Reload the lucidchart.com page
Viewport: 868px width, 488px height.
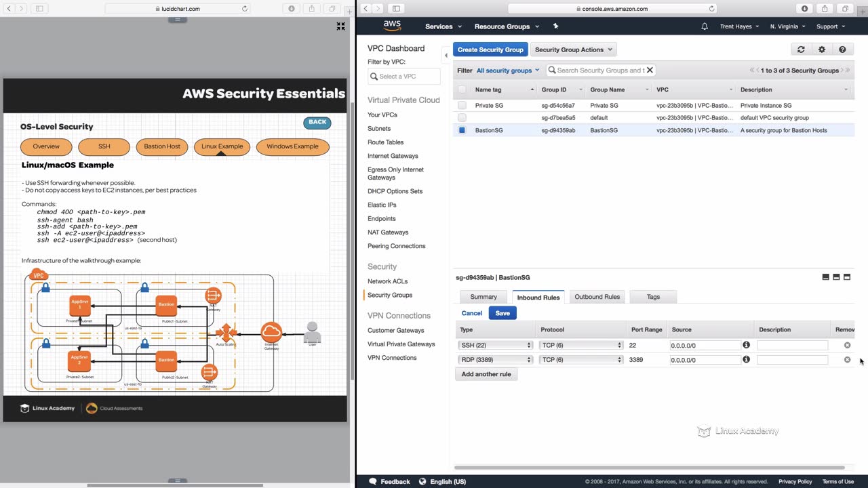[245, 9]
